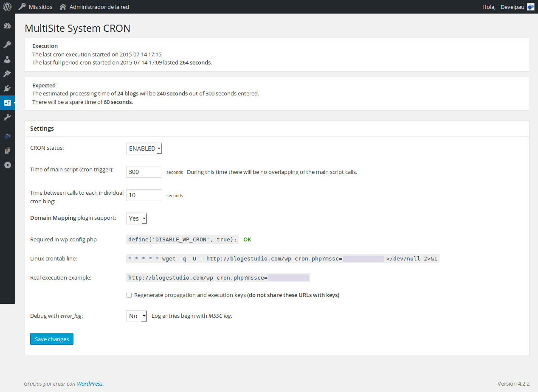
Task: Open the Dashboard gauge icon in sidebar
Action: click(x=7, y=26)
